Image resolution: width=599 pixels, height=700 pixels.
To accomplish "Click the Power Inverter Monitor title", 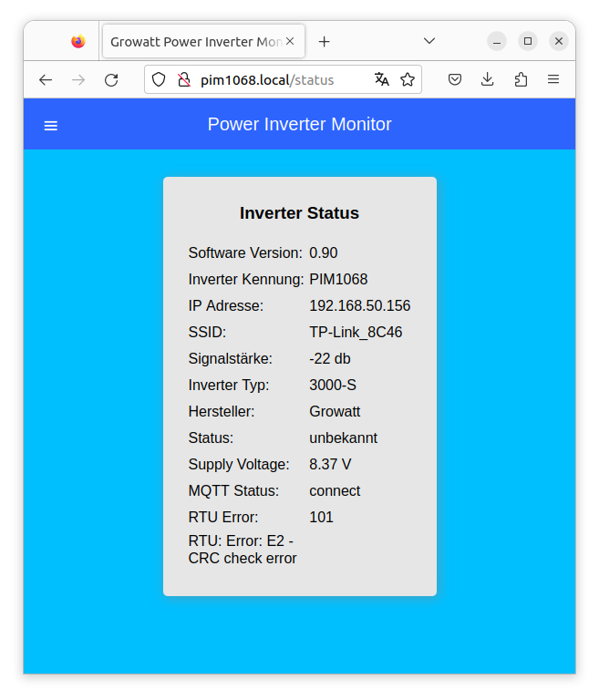I will [x=299, y=124].
